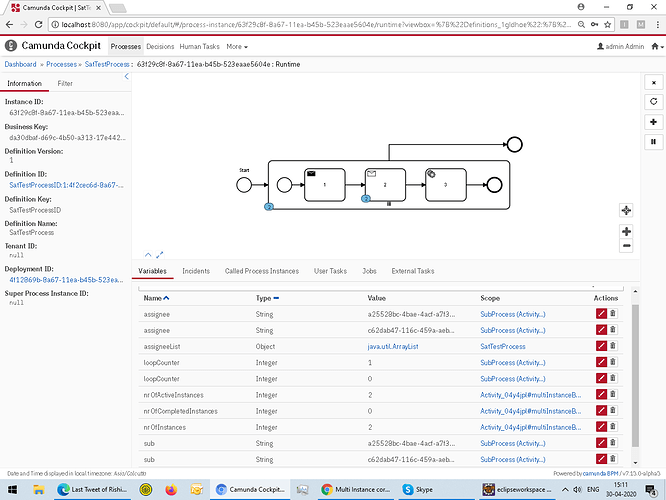
Task: Open the eclipseworkspace taskbar item
Action: coord(518,490)
